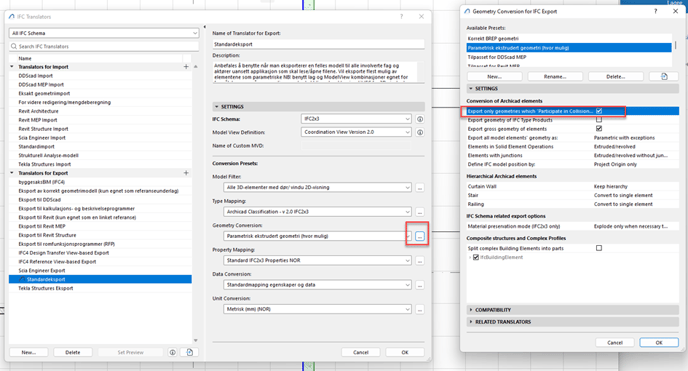Open Model Filter settings ellipsis button
688x371 pixels.
[420, 188]
